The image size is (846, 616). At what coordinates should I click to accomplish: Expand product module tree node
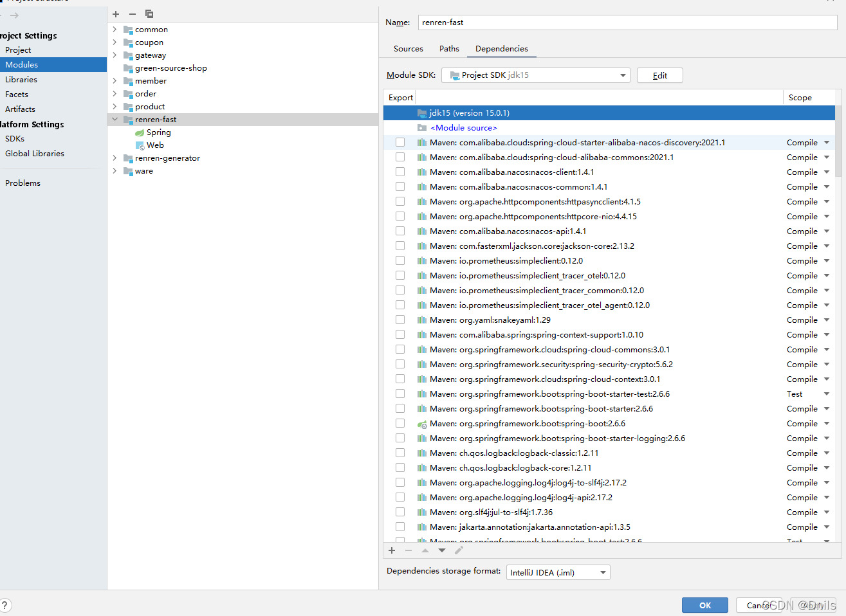[115, 107]
